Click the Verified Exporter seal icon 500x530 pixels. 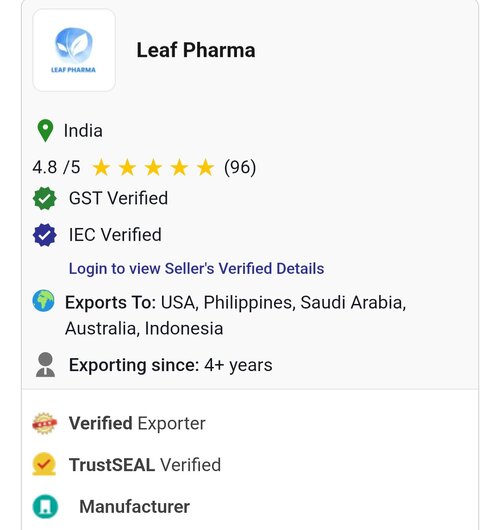click(x=44, y=423)
